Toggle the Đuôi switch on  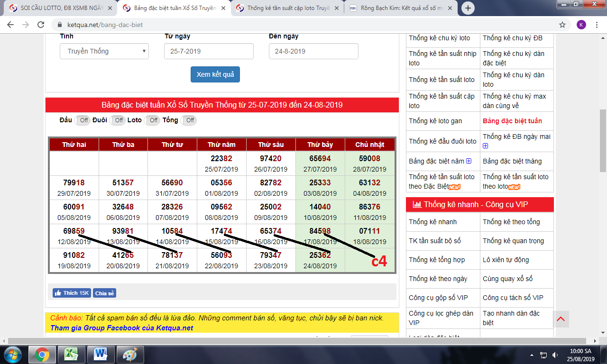tap(118, 120)
